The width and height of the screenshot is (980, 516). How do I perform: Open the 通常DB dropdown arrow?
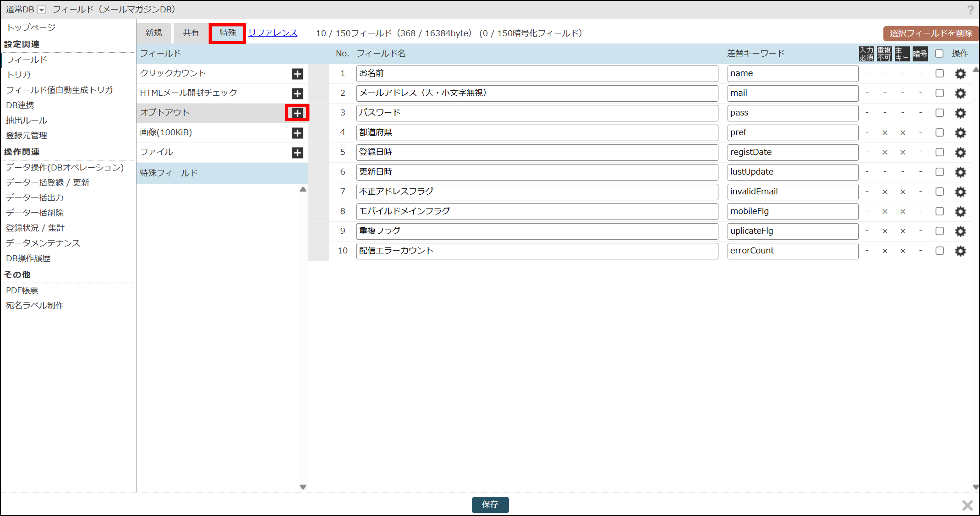tap(42, 10)
